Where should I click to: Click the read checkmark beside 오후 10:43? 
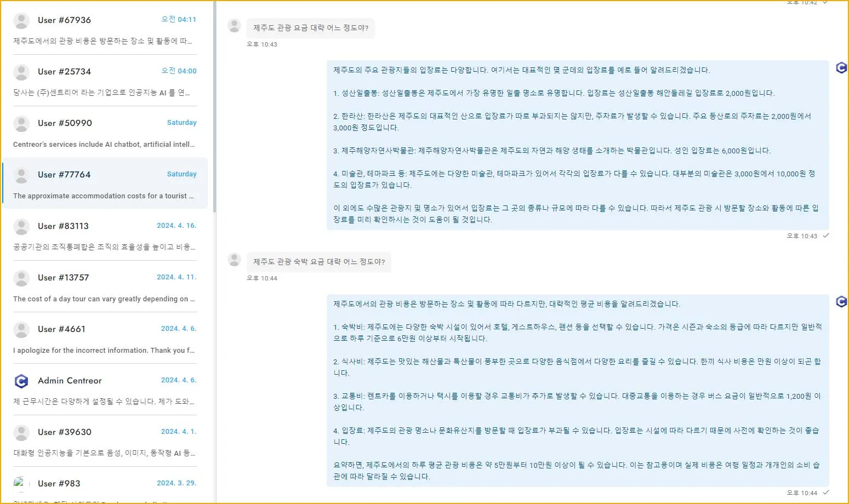(826, 236)
